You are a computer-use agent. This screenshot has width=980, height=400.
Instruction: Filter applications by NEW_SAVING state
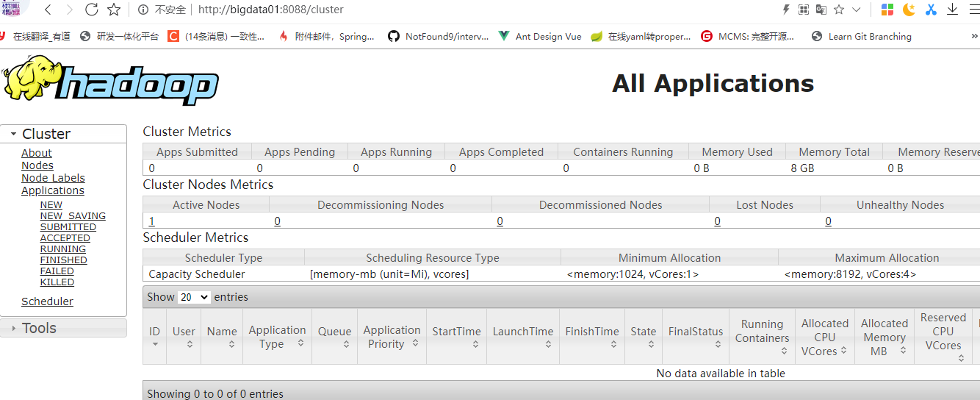click(x=73, y=216)
